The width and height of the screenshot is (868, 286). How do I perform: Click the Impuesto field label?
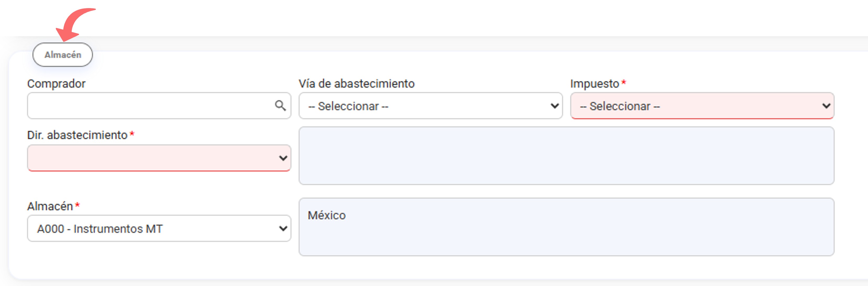(594, 83)
